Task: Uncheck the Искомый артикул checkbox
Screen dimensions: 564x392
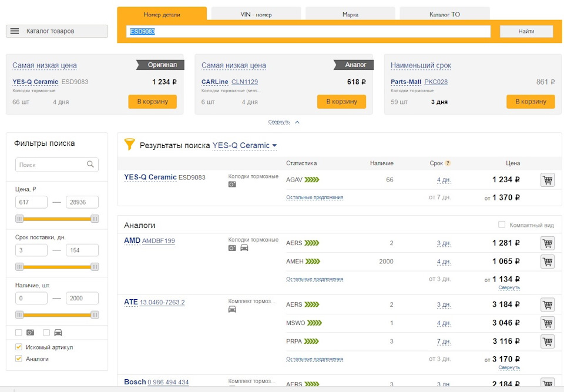Action: click(x=19, y=347)
